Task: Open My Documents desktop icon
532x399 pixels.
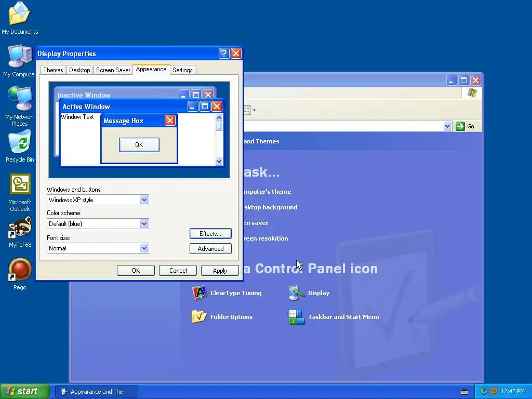Action: pyautogui.click(x=20, y=18)
